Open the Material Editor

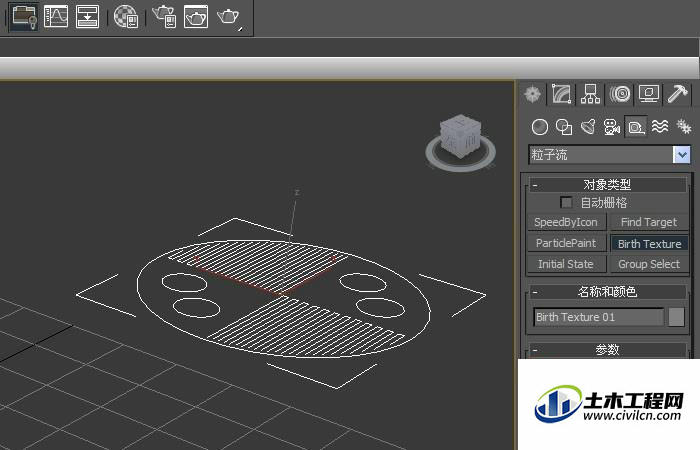(x=125, y=17)
